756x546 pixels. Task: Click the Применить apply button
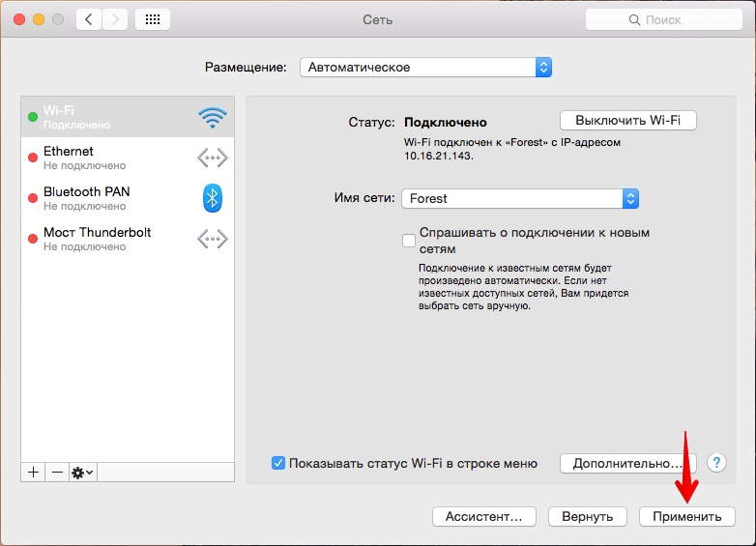686,516
